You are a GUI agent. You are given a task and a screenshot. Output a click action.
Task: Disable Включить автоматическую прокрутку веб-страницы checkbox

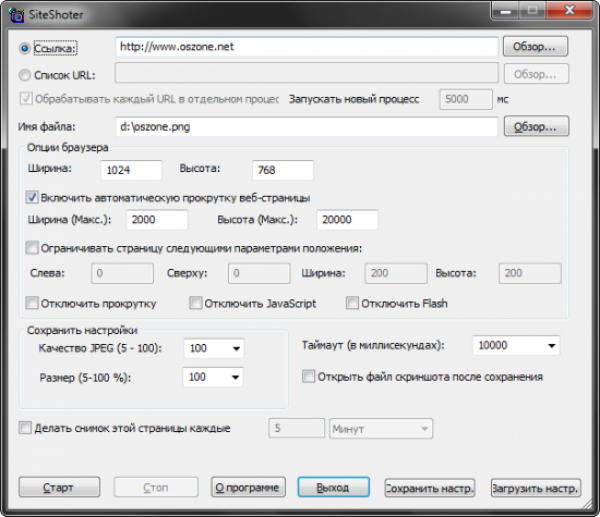click(x=32, y=197)
